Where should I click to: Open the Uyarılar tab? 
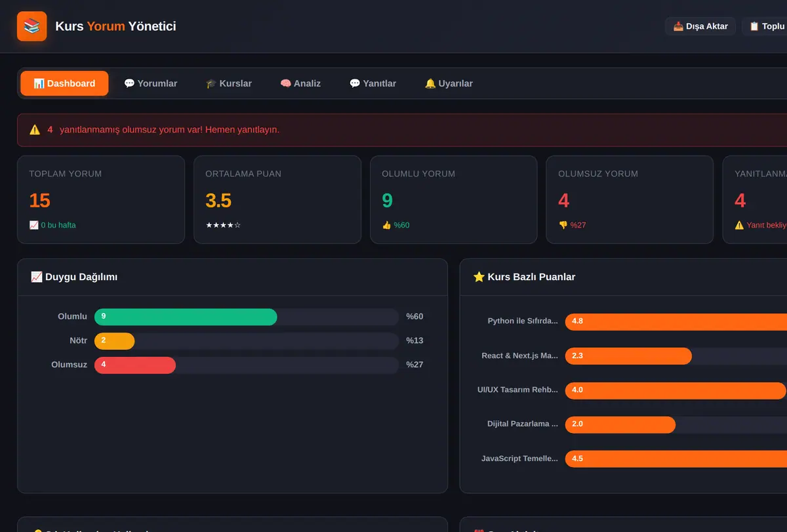click(449, 83)
